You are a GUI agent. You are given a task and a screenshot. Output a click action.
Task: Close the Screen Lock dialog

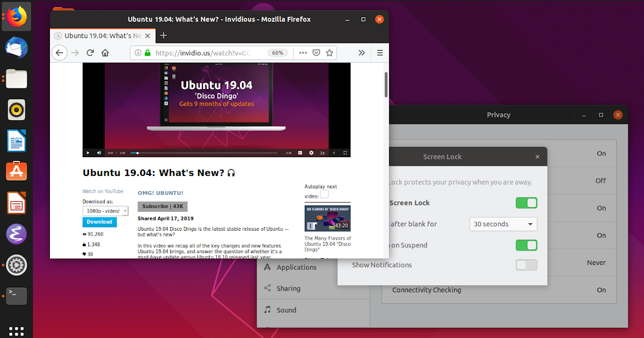pyautogui.click(x=538, y=157)
